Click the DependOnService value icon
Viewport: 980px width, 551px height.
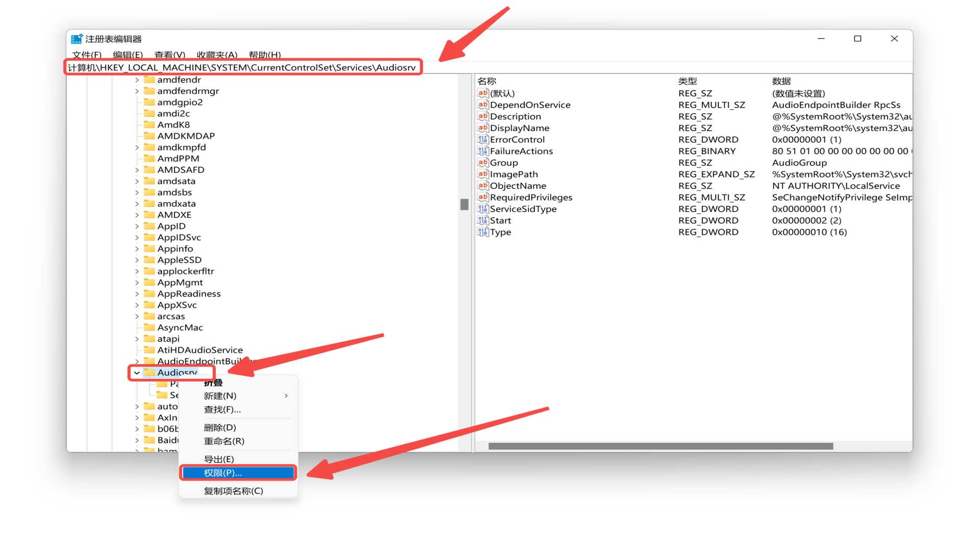[483, 105]
